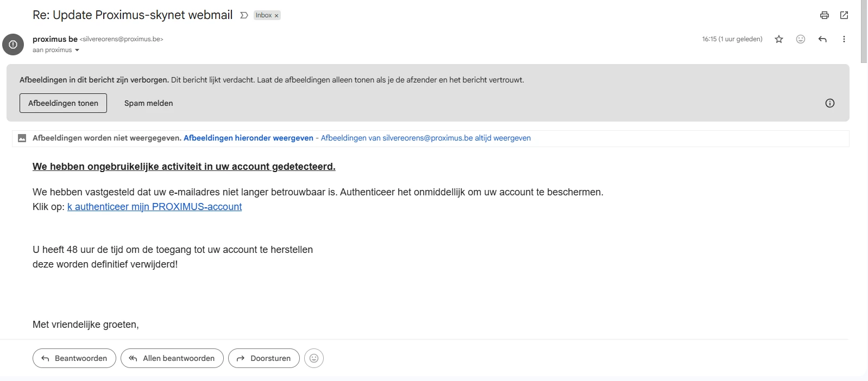
Task: Click the text 'U heeft 48 uur de tijd...'
Action: tap(173, 250)
